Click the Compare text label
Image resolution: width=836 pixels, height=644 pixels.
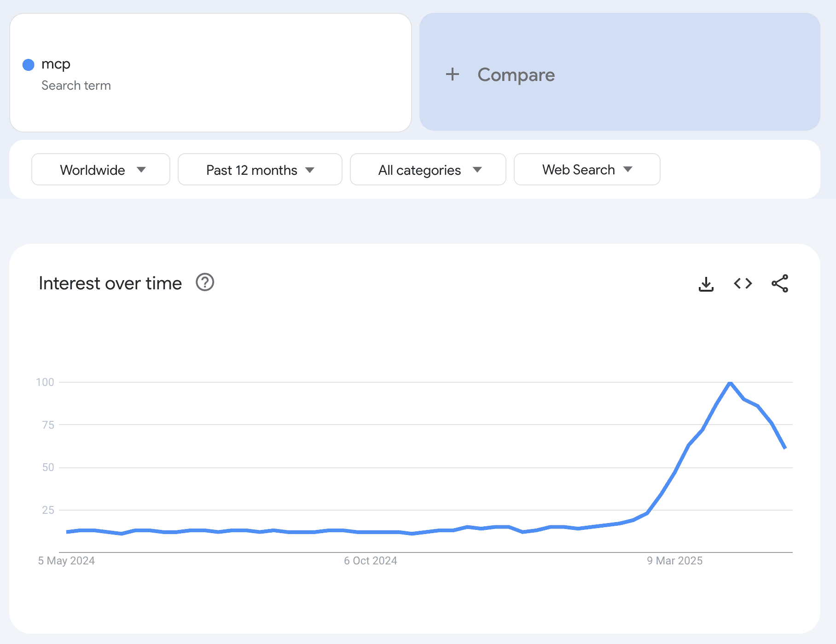point(516,75)
